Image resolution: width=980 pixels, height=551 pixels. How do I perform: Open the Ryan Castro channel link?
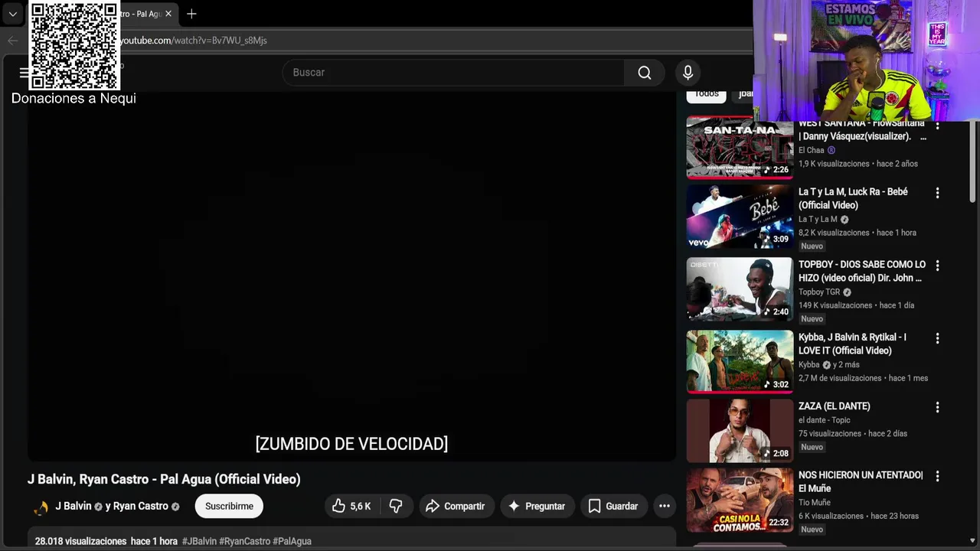click(x=140, y=506)
